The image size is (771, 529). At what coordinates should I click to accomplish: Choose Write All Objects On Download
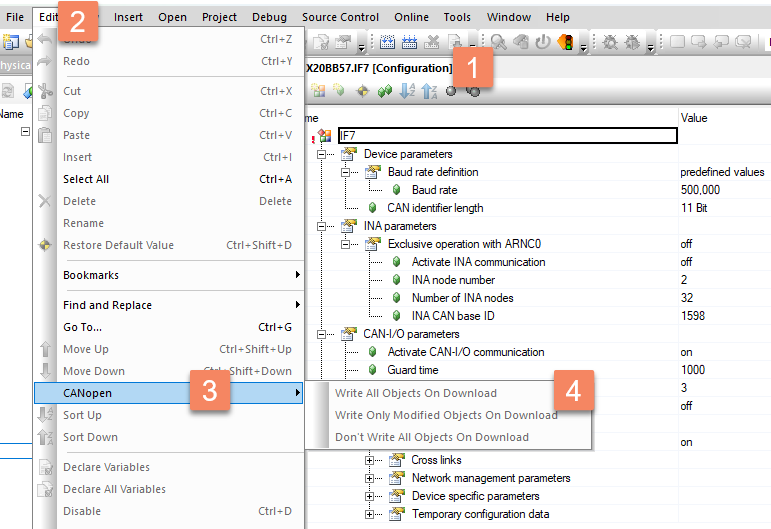[448, 393]
